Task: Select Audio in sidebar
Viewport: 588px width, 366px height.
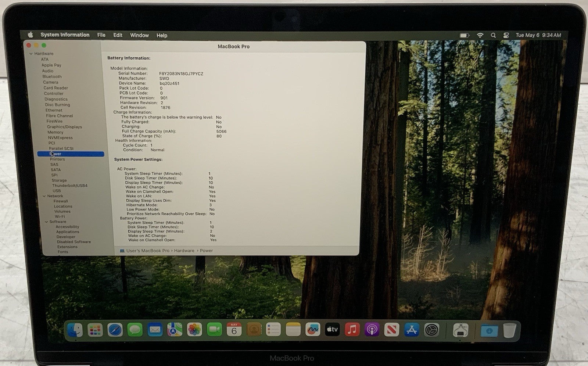Action: click(x=47, y=71)
